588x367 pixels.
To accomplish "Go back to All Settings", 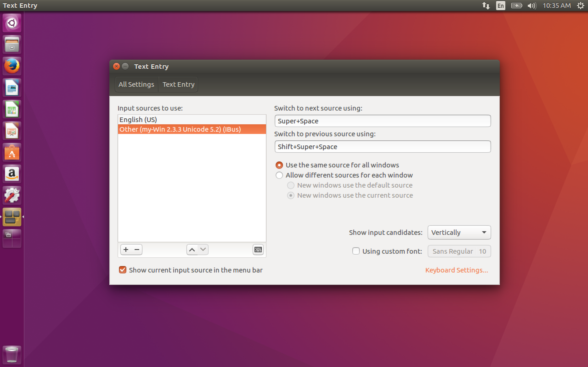I will 136,84.
